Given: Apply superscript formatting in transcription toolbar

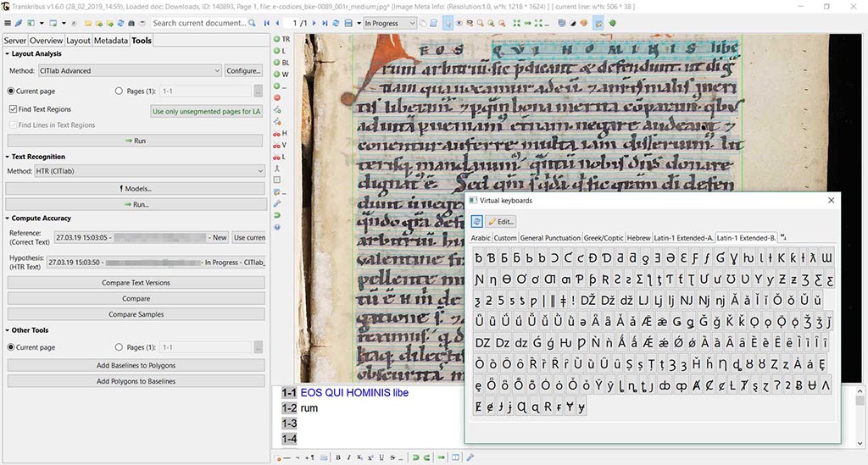Looking at the screenshot, I should 370,457.
